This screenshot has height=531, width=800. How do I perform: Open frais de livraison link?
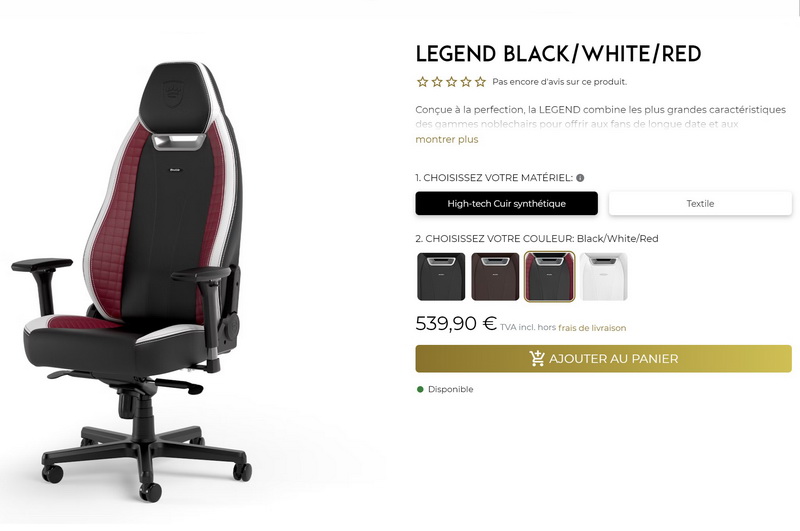[592, 328]
